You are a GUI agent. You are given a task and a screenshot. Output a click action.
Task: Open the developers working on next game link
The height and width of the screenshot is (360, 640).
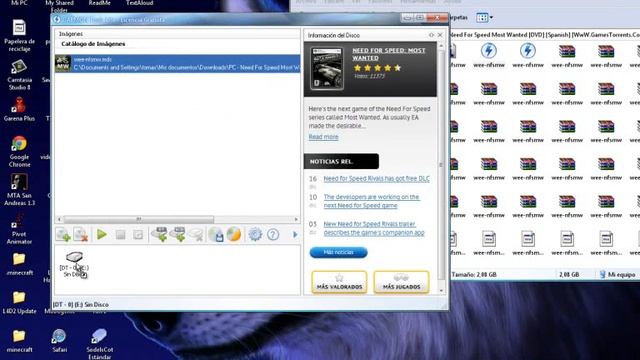pyautogui.click(x=371, y=201)
